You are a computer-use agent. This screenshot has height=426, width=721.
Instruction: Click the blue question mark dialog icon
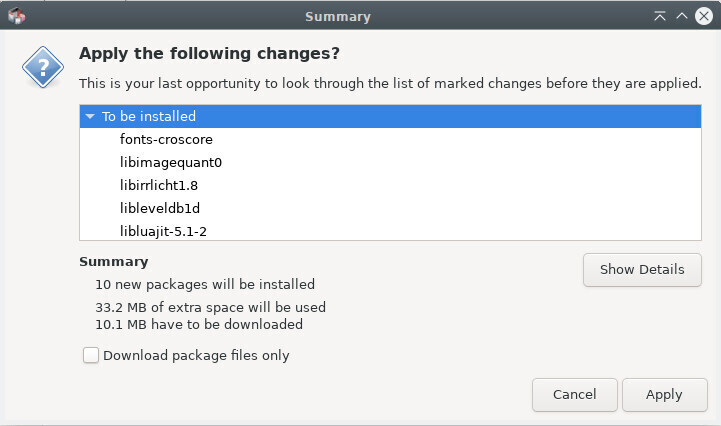pyautogui.click(x=43, y=67)
